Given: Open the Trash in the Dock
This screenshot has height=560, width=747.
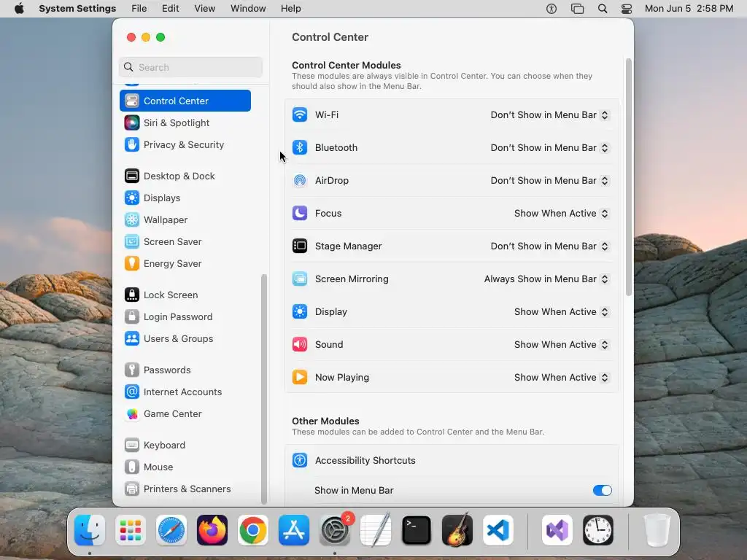Looking at the screenshot, I should [657, 530].
